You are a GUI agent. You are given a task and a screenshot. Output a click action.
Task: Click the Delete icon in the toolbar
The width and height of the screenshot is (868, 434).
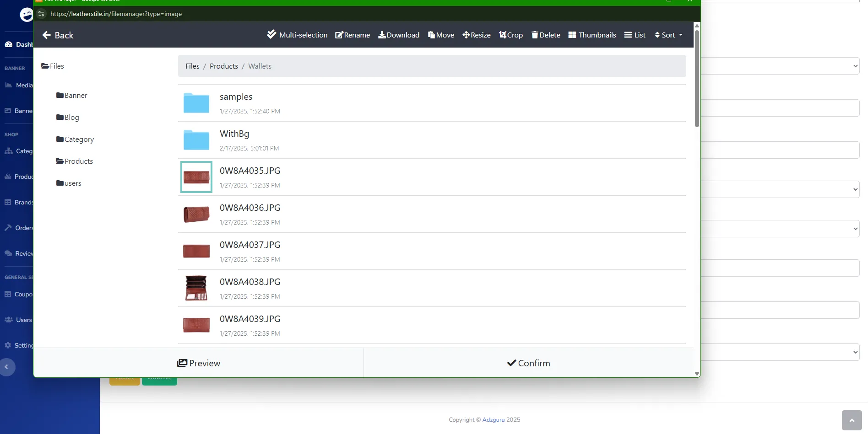[545, 35]
